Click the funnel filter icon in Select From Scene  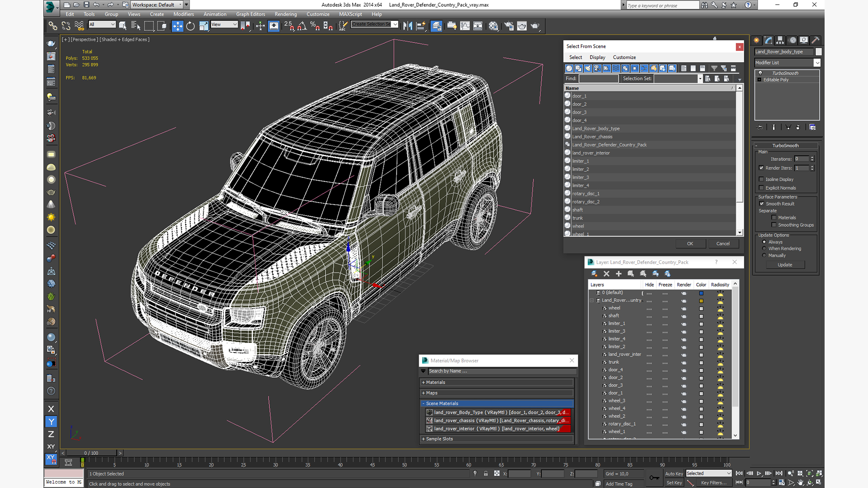click(714, 68)
